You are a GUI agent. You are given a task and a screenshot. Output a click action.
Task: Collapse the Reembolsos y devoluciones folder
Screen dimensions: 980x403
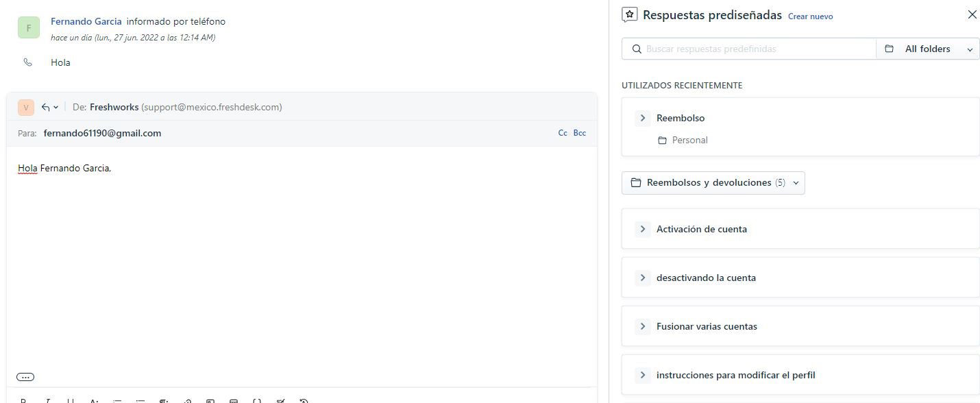coord(796,182)
